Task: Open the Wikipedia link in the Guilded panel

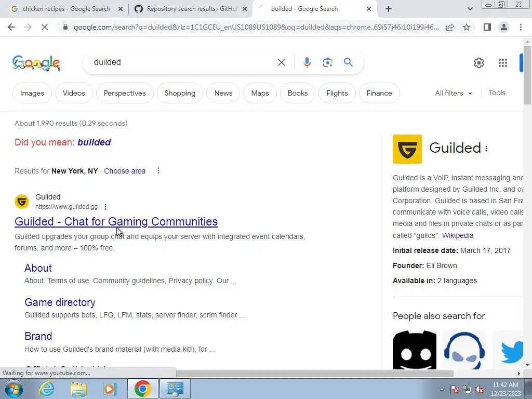Action: click(457, 235)
